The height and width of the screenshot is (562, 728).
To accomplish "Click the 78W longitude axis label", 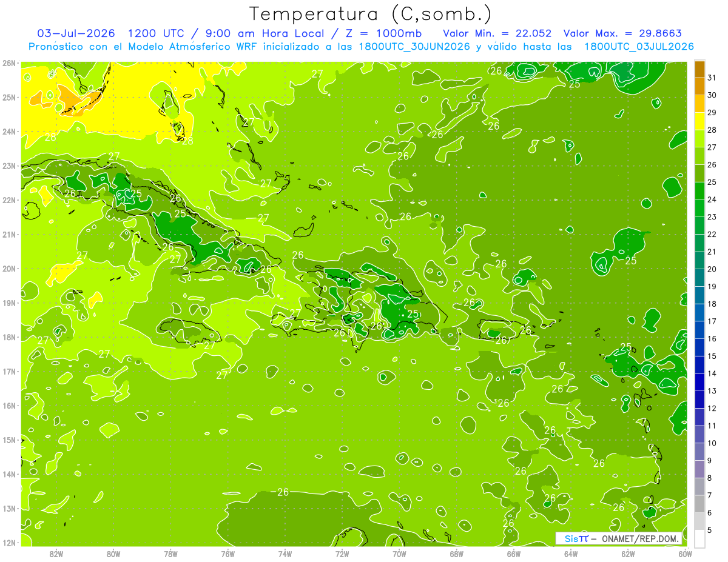I will click(x=171, y=554).
